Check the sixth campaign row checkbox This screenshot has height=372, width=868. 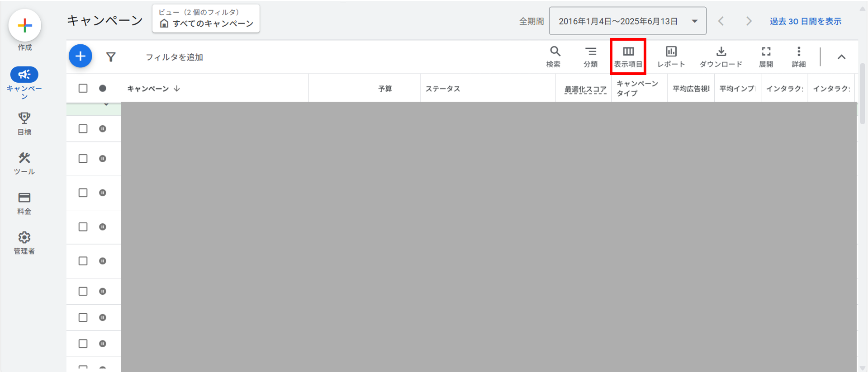(x=83, y=291)
